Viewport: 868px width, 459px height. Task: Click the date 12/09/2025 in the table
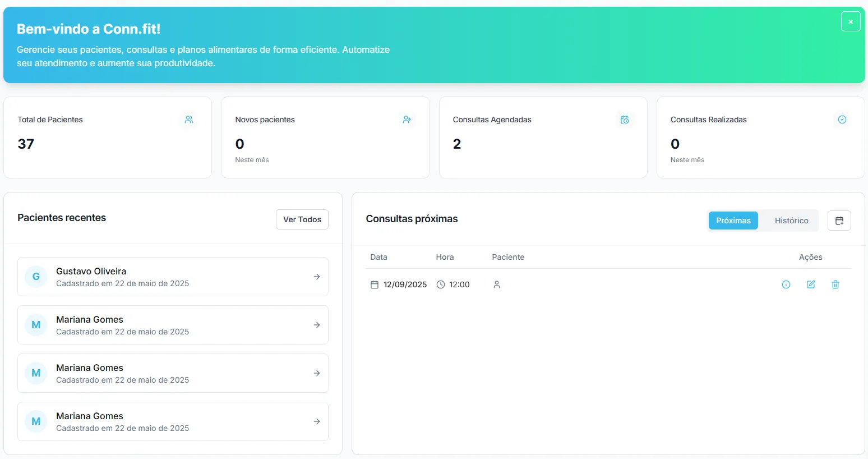click(404, 284)
